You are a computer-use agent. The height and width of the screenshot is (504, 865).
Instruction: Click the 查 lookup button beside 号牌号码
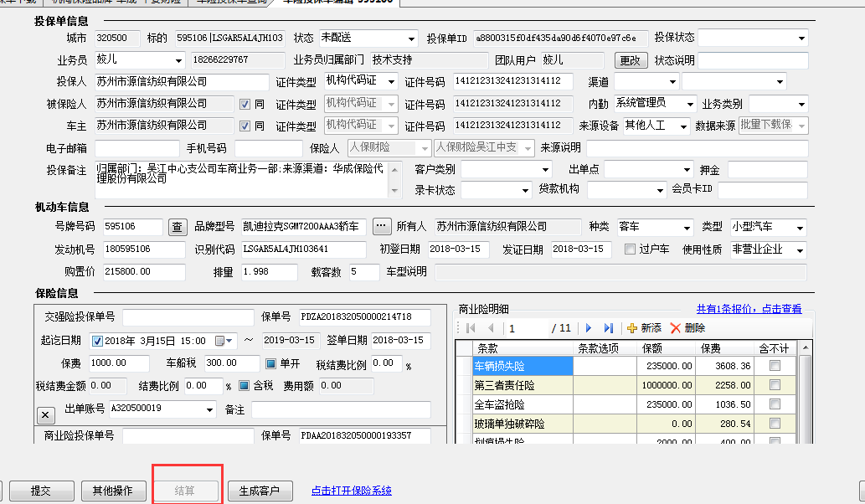(177, 227)
